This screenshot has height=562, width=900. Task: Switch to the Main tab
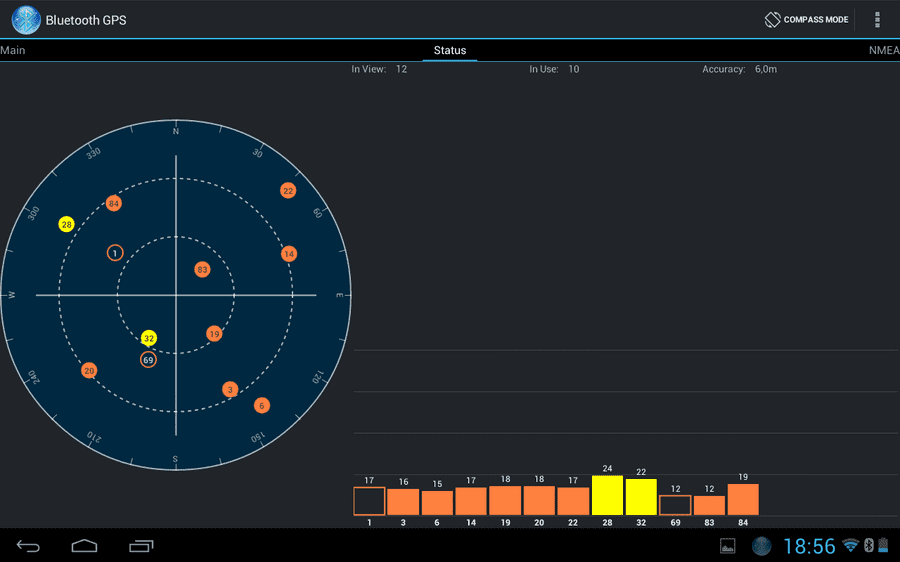[x=13, y=51]
